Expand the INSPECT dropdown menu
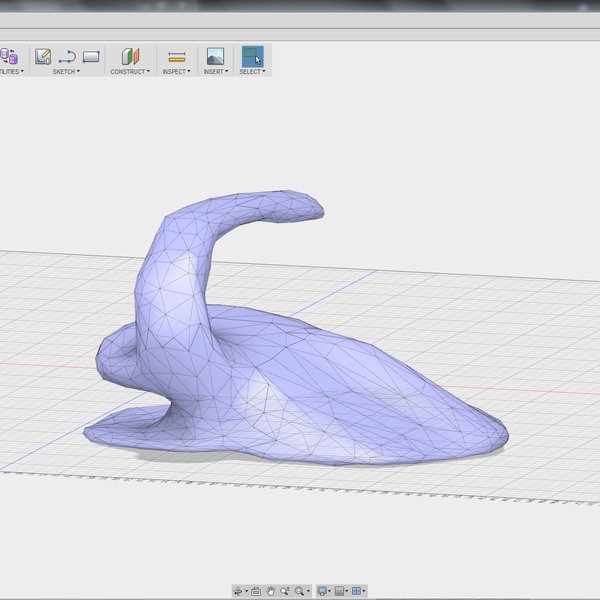 177,72
